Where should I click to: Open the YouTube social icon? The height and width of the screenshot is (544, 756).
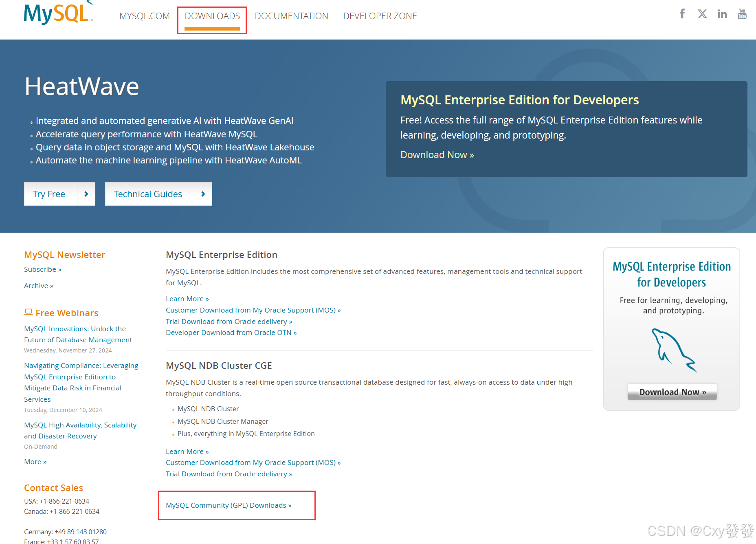(742, 14)
